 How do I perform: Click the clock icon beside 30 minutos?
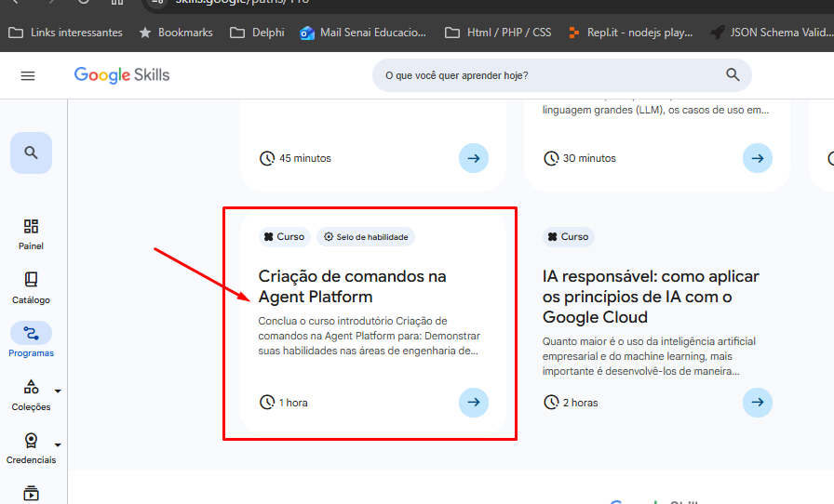(551, 158)
